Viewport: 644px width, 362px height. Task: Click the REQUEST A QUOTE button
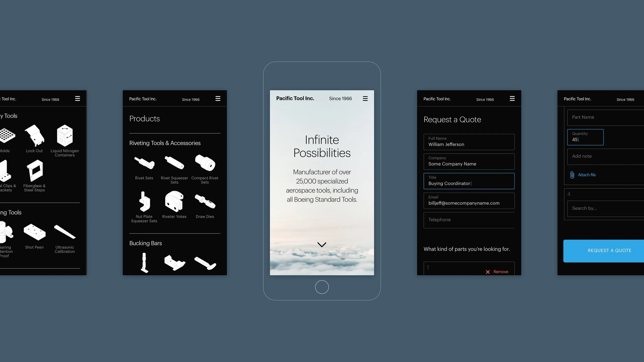tap(609, 251)
